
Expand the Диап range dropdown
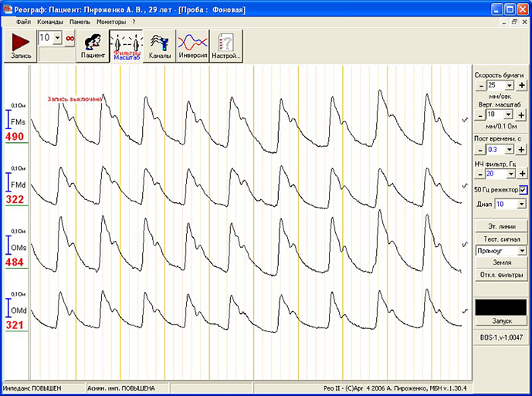click(x=521, y=204)
